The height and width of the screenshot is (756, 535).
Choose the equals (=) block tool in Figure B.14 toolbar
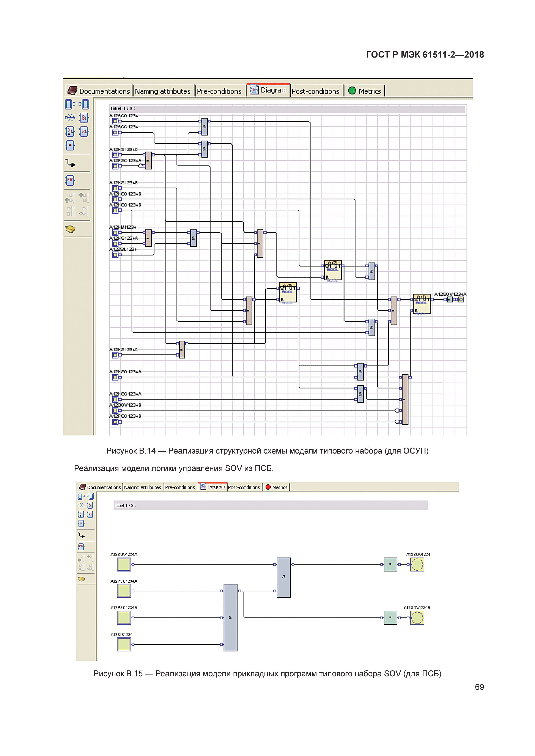point(70,145)
